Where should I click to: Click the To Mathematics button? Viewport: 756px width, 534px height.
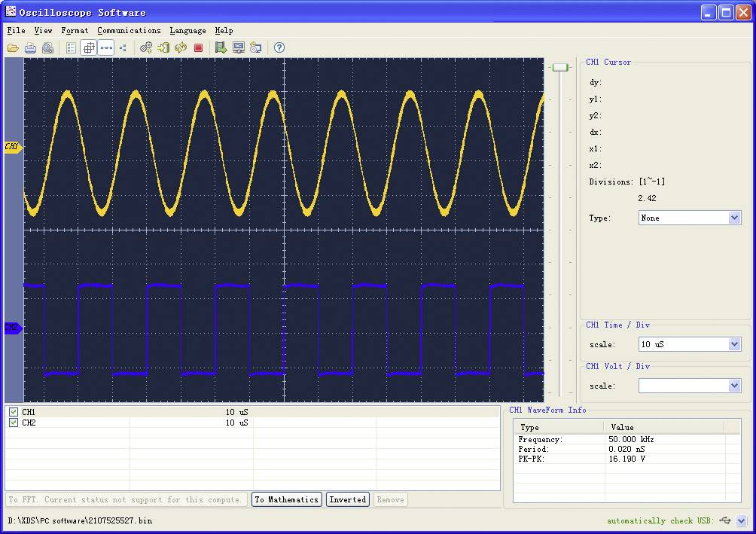[x=286, y=499]
